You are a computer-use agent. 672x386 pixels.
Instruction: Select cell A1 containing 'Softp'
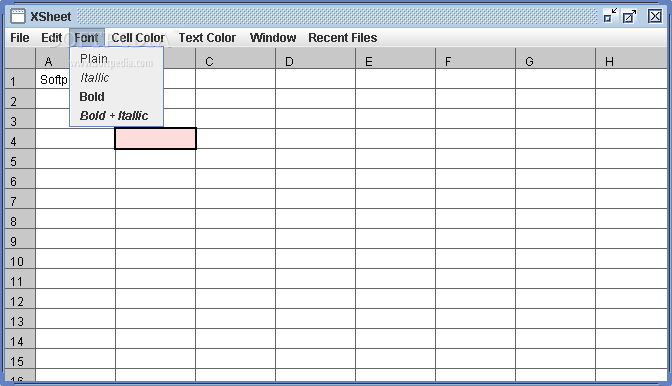pyautogui.click(x=53, y=79)
